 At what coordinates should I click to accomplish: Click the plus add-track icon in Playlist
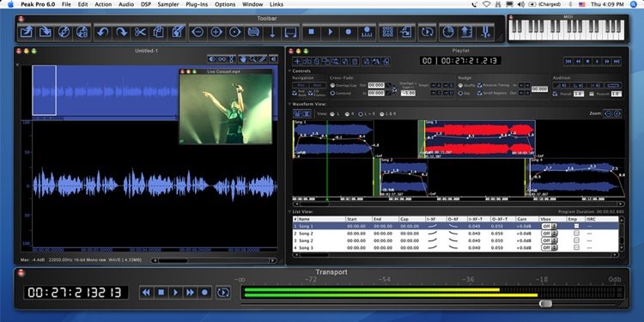[x=297, y=62]
